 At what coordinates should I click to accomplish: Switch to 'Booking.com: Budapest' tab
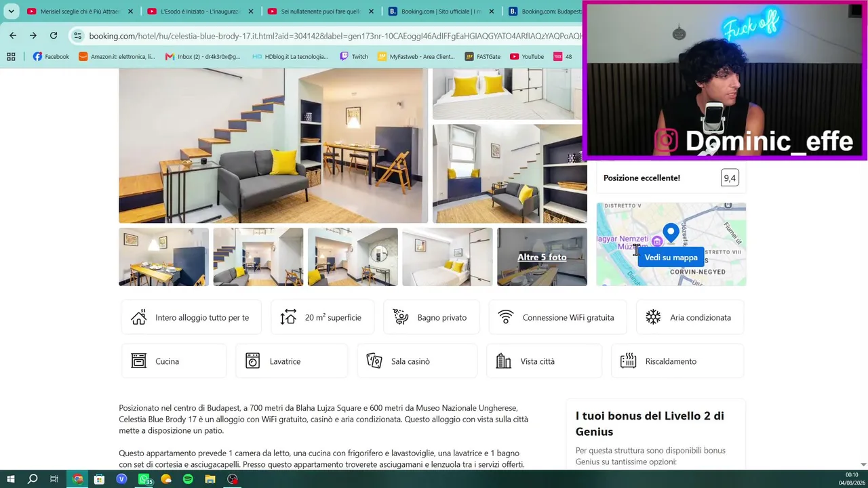click(x=544, y=12)
